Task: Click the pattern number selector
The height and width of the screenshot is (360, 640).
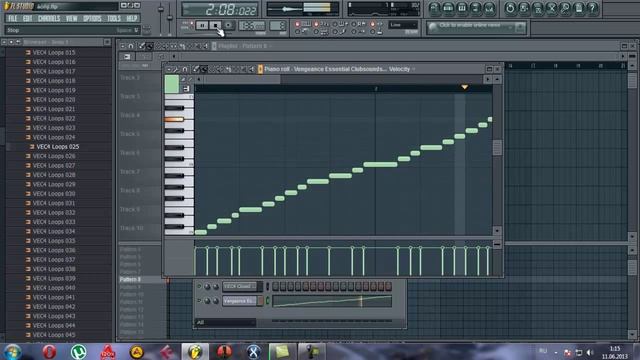Action: [278, 25]
